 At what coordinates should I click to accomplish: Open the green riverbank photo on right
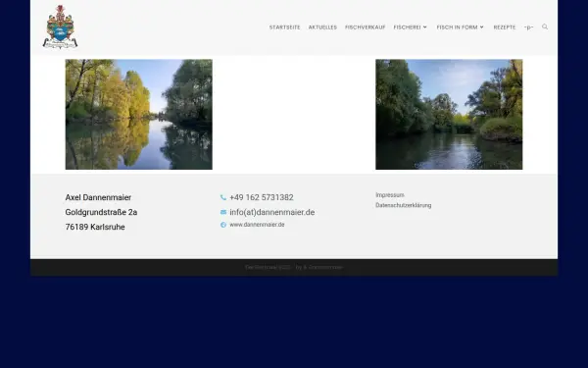pyautogui.click(x=449, y=114)
